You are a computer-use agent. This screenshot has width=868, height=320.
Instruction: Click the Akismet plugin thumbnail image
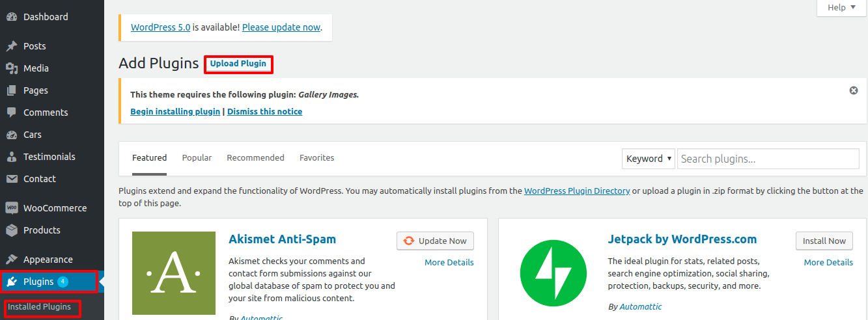click(173, 273)
